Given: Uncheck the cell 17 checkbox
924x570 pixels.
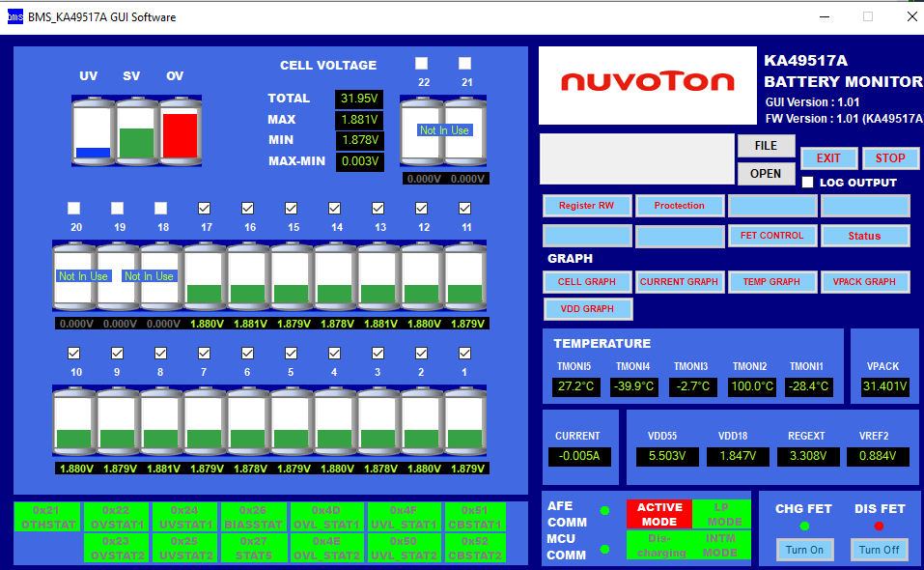Looking at the screenshot, I should point(204,208).
